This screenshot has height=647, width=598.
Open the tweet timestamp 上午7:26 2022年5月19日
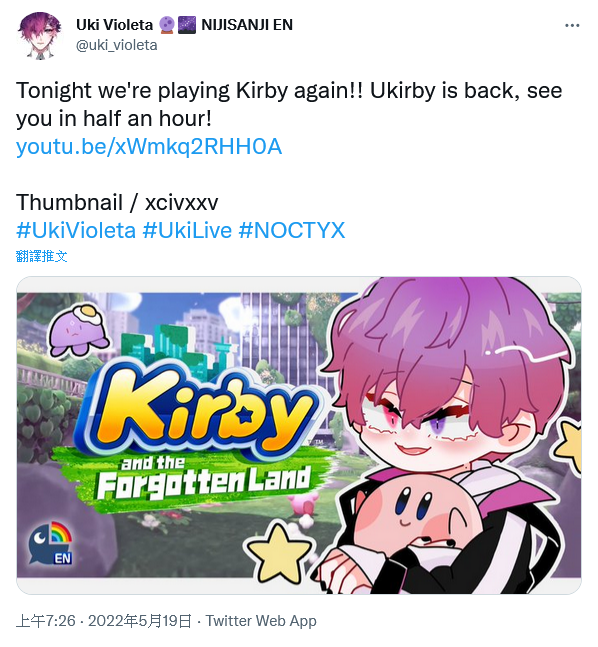104,621
